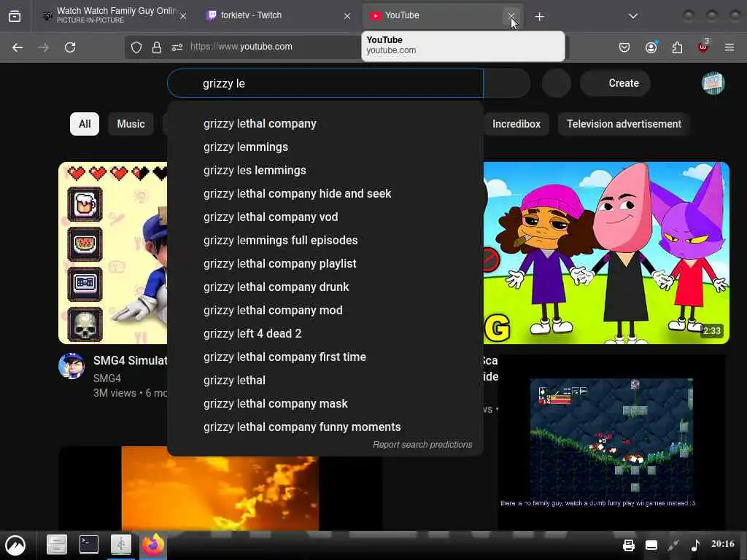Viewport: 747px width, 560px height.
Task: Open the tracking protection shield icon
Action: click(136, 47)
